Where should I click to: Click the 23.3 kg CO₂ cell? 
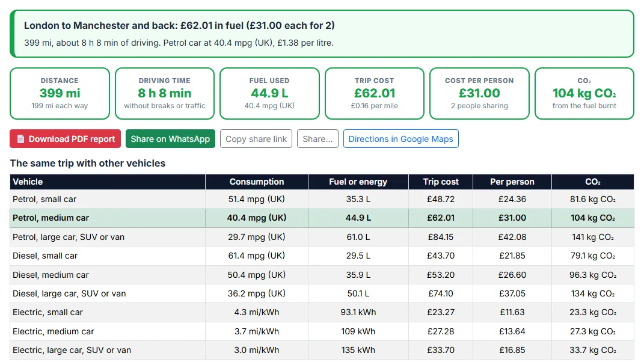(x=593, y=313)
